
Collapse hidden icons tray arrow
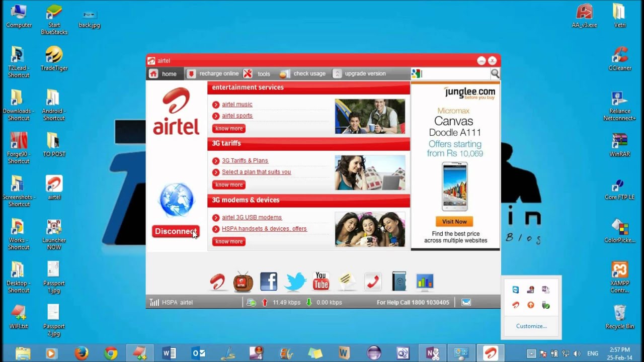531,353
